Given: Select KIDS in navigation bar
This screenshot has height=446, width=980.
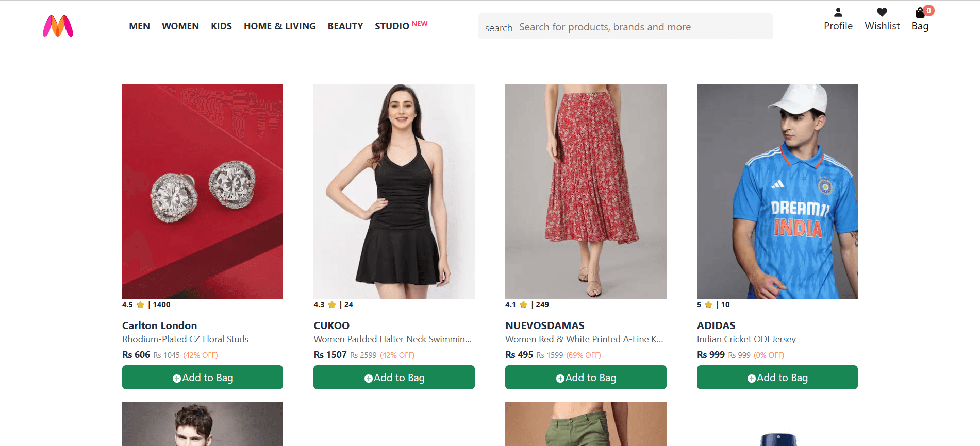Looking at the screenshot, I should point(221,26).
